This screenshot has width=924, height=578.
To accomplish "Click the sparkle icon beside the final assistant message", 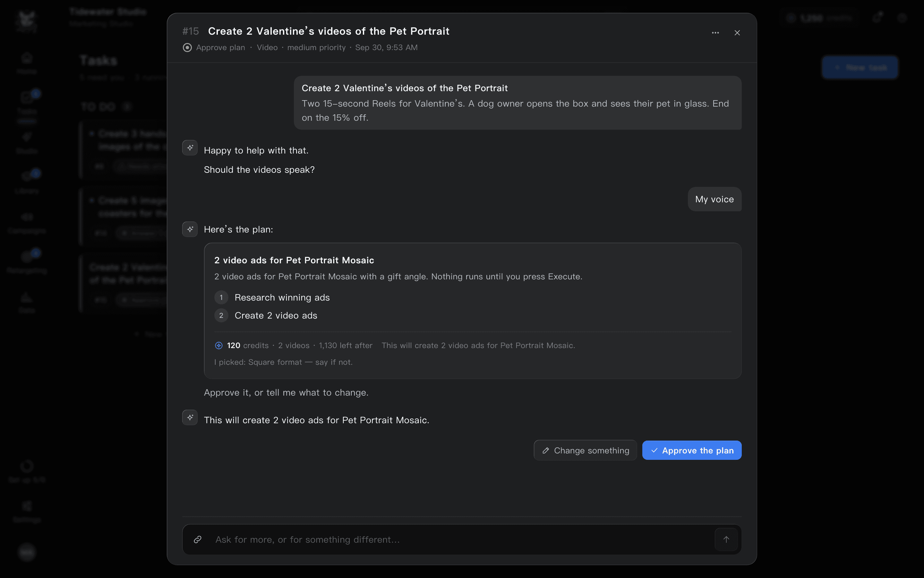I will pyautogui.click(x=190, y=417).
